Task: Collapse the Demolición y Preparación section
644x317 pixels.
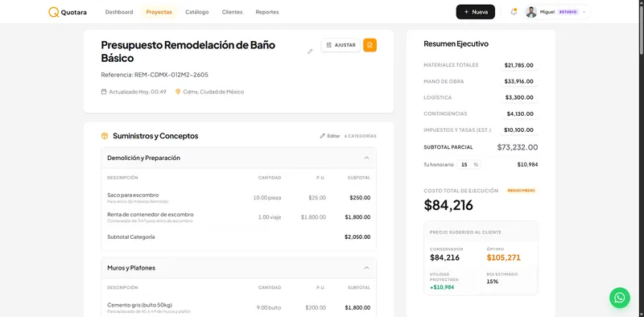Action: tap(366, 158)
